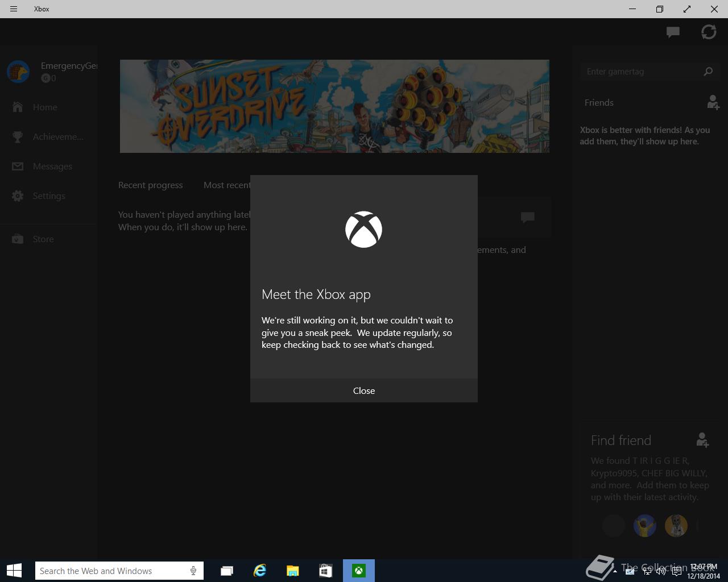Toggle full screen arrow in title bar
Viewport: 728px width, 582px height.
coord(687,9)
